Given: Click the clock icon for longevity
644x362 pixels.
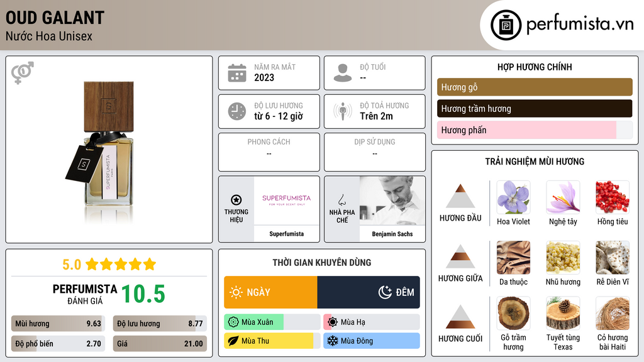Looking at the screenshot, I should pyautogui.click(x=237, y=111).
